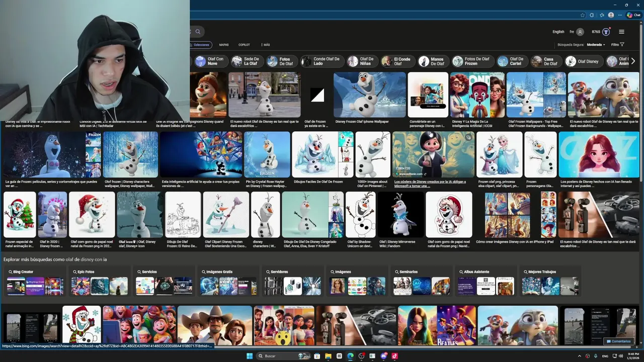Open 'Bing Creator' related search card

[x=35, y=282]
